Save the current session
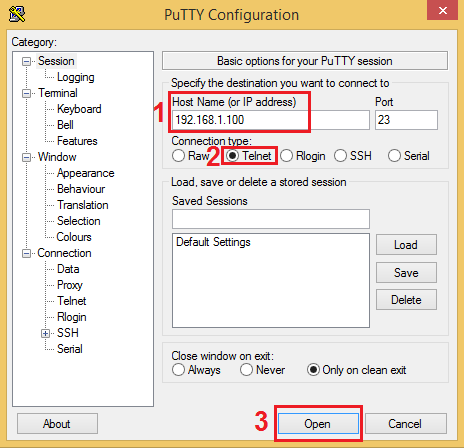This screenshot has width=464, height=448. [x=406, y=273]
